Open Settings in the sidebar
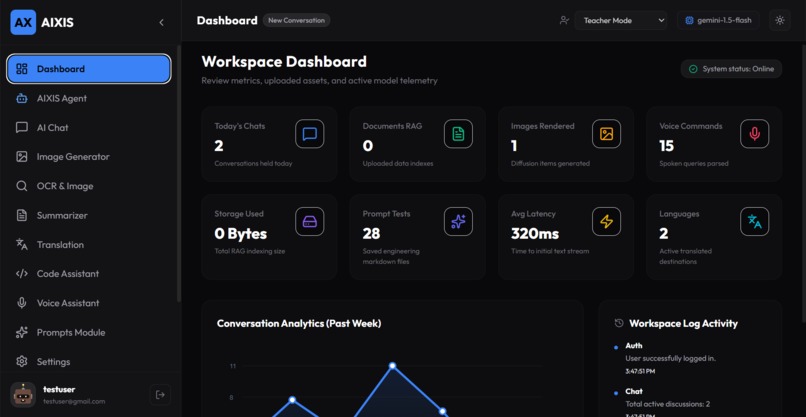The image size is (806, 417). point(88,361)
